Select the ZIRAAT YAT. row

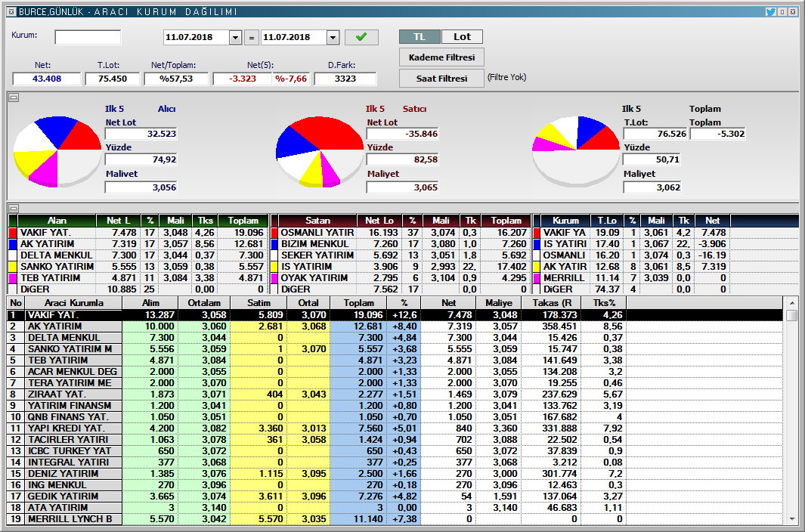click(395, 394)
